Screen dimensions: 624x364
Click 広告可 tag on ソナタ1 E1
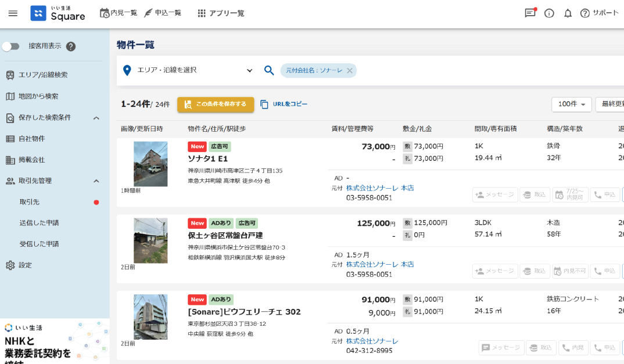pyautogui.click(x=219, y=147)
